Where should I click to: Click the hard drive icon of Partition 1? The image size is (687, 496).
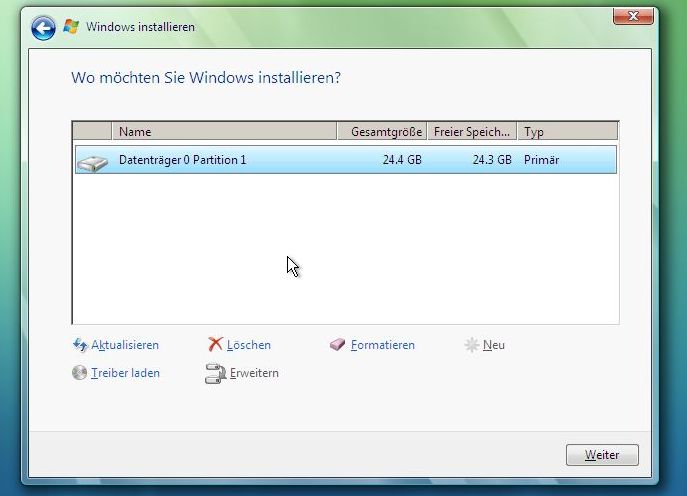pyautogui.click(x=92, y=164)
